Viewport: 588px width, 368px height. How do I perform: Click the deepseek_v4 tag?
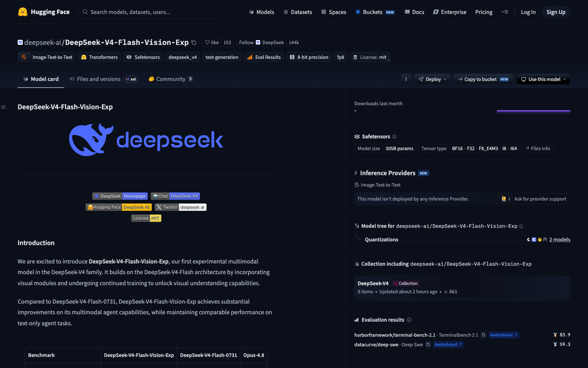click(183, 57)
